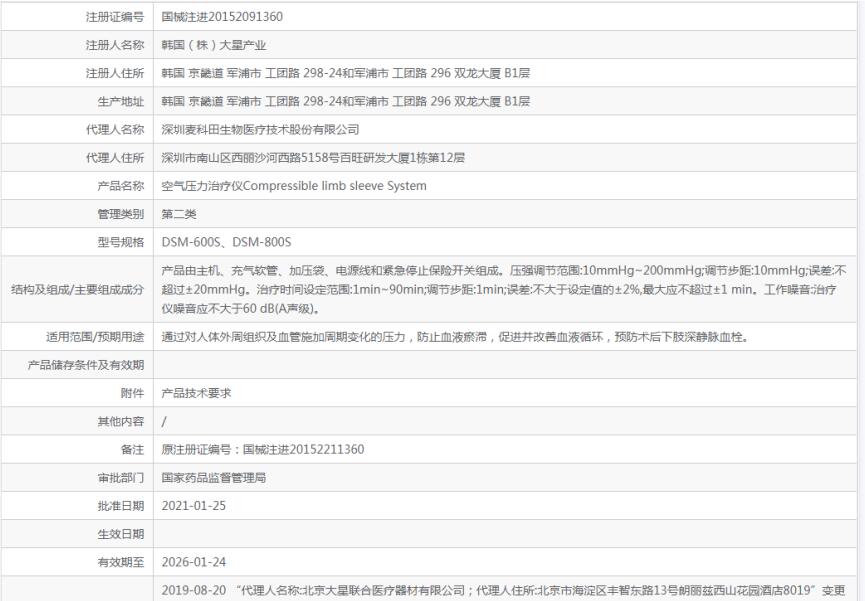Click agent name 深圳麦科田生物医疗技术股份有限公司
The height and width of the screenshot is (601, 865).
pyautogui.click(x=260, y=129)
